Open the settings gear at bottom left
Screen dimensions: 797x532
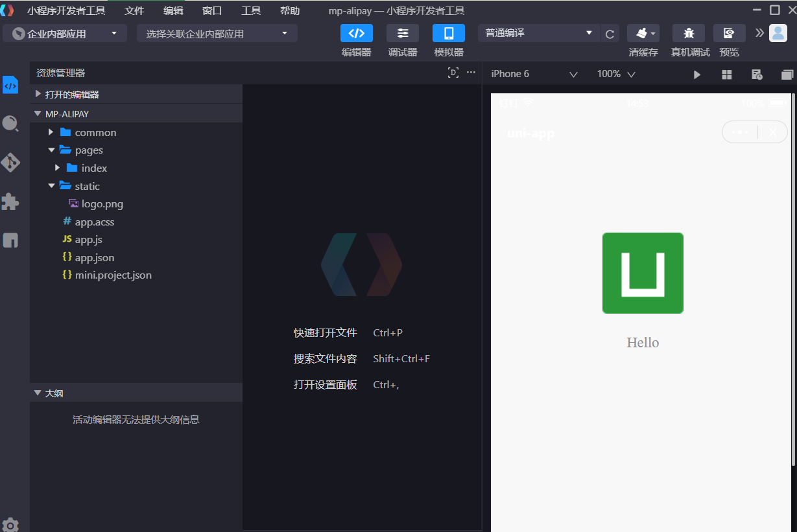[10, 524]
